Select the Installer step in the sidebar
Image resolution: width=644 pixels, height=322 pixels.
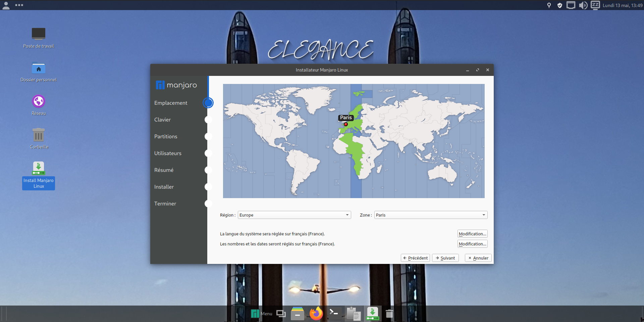(164, 187)
